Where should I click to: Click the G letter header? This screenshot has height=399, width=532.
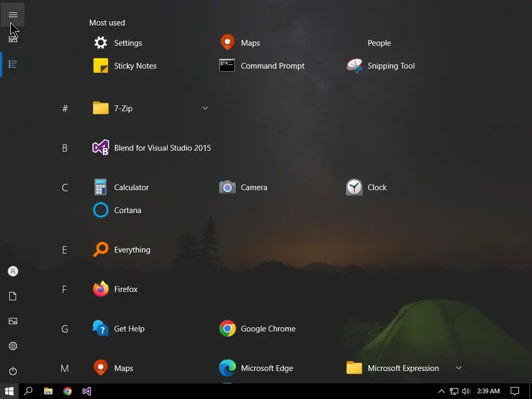click(x=65, y=329)
